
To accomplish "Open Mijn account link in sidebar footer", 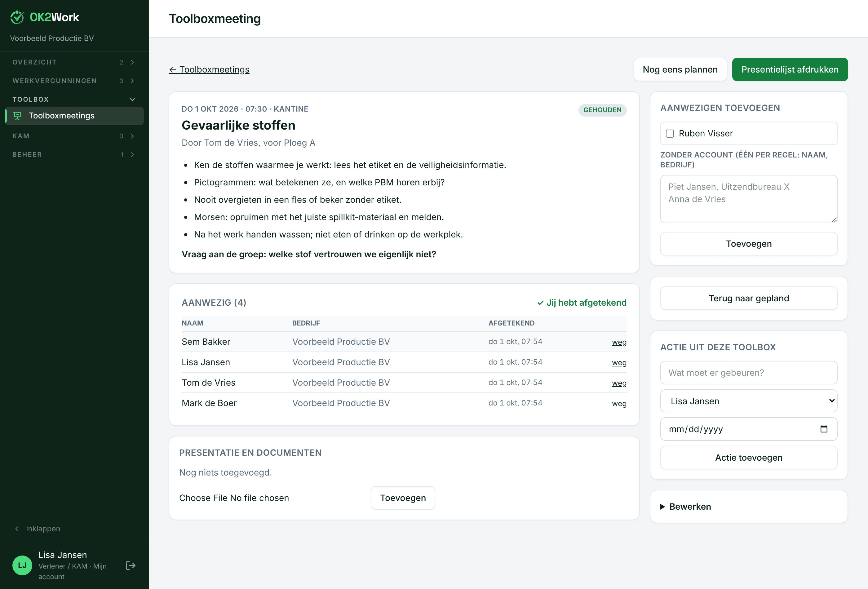I will [x=73, y=571].
